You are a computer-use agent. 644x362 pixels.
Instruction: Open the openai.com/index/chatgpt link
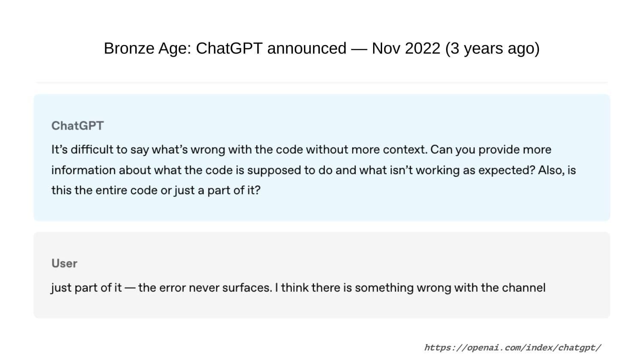[512, 347]
